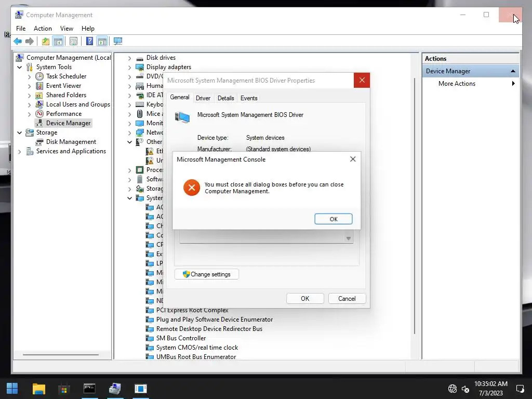Screen dimensions: 532x399
Task: Select Performance in the tree
Action: coord(64,114)
